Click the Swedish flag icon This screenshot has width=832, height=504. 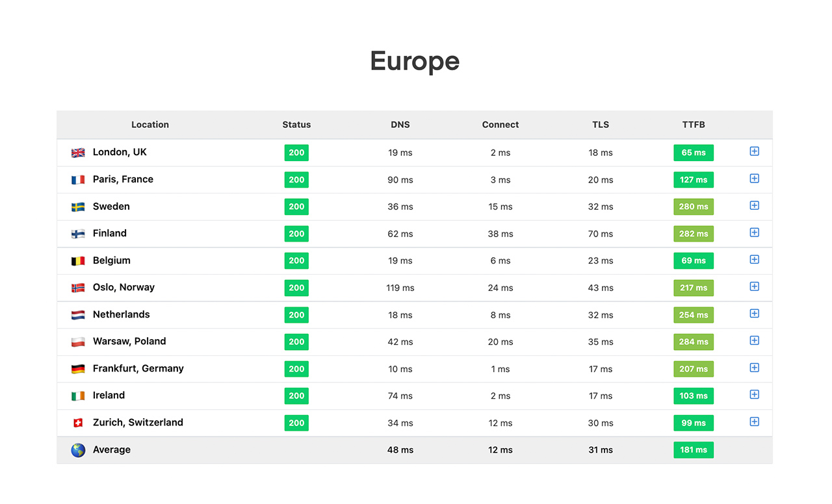click(78, 207)
